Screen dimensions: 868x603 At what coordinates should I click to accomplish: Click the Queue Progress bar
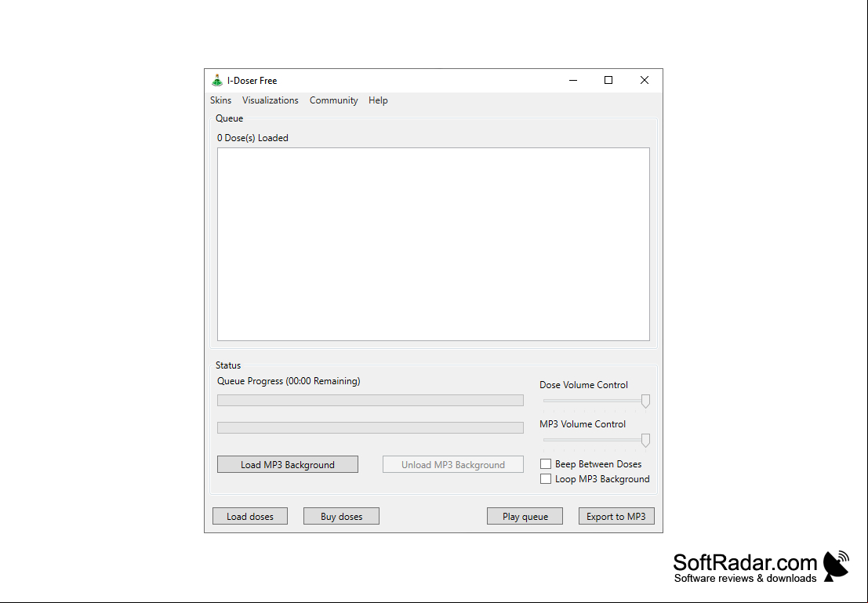point(370,401)
